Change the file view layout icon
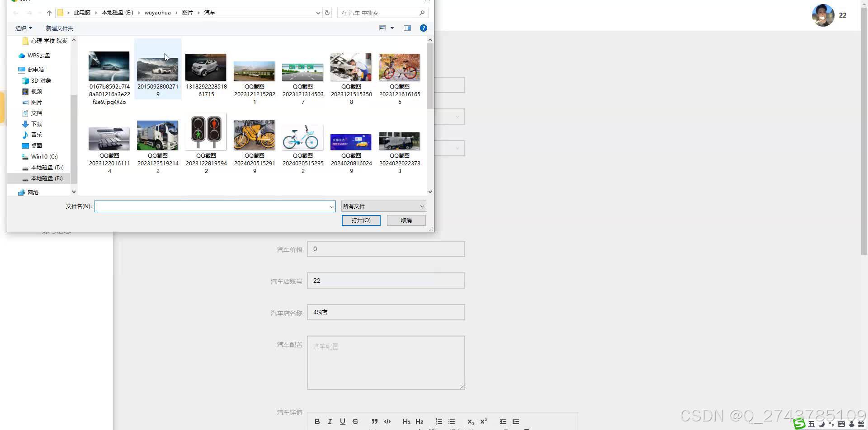Screen dimensions: 868x430 tap(382, 28)
